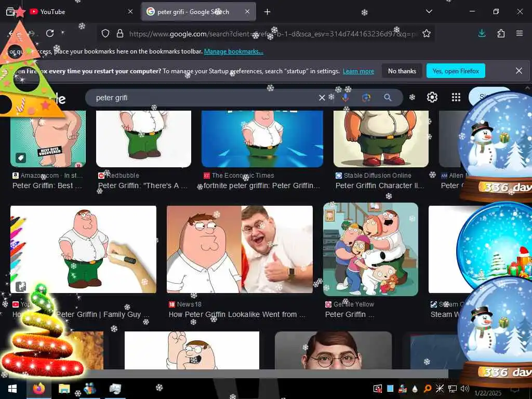The height and width of the screenshot is (399, 532).
Task: Open Get Me Yellow family image
Action: [x=370, y=249]
